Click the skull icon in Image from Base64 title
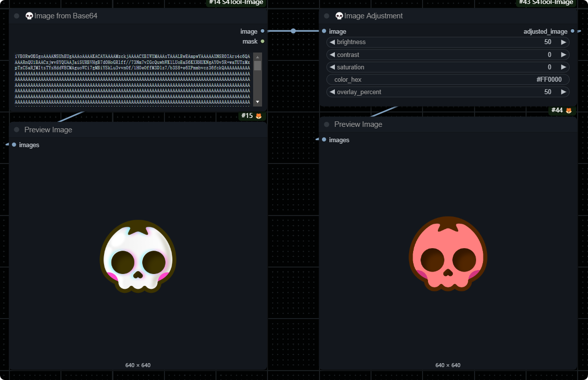The height and width of the screenshot is (380, 588). [x=29, y=16]
